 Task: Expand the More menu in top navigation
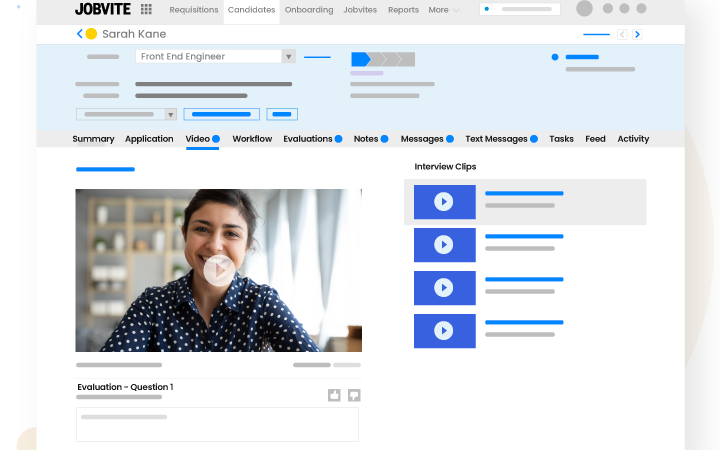443,10
